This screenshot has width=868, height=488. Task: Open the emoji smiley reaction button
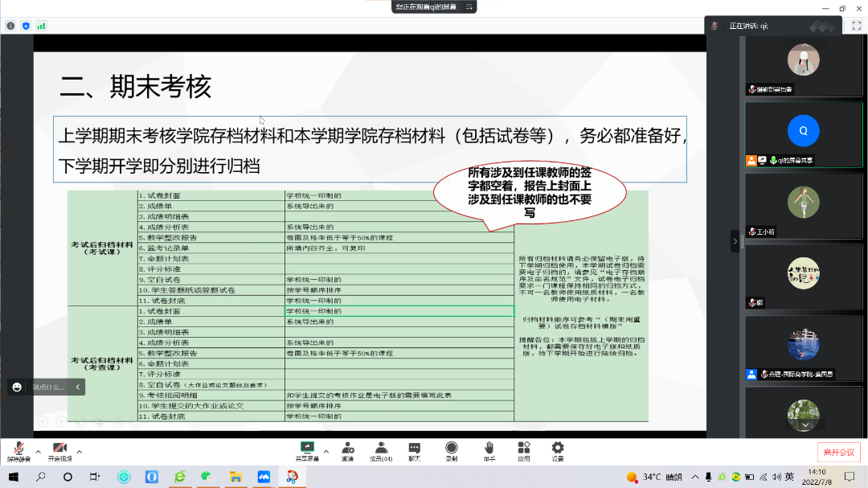[17, 388]
